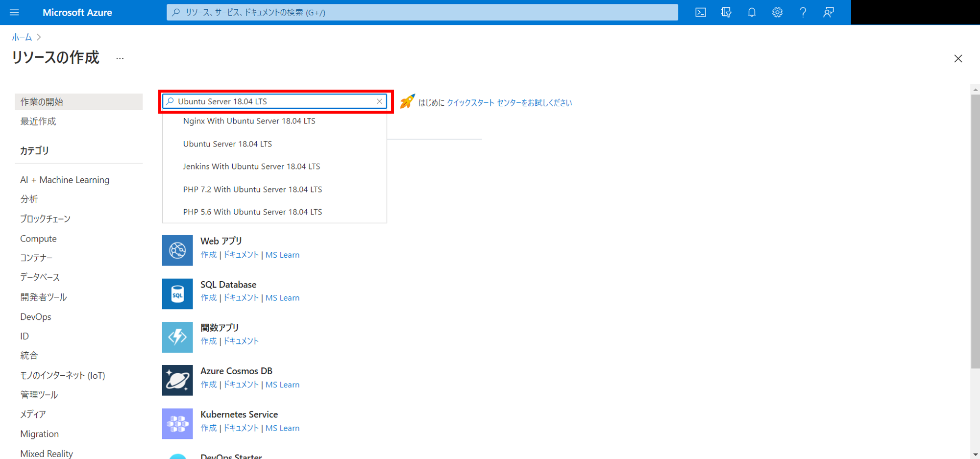Go to ホーム breadcrumb
The width and height of the screenshot is (980, 459).
pos(22,37)
